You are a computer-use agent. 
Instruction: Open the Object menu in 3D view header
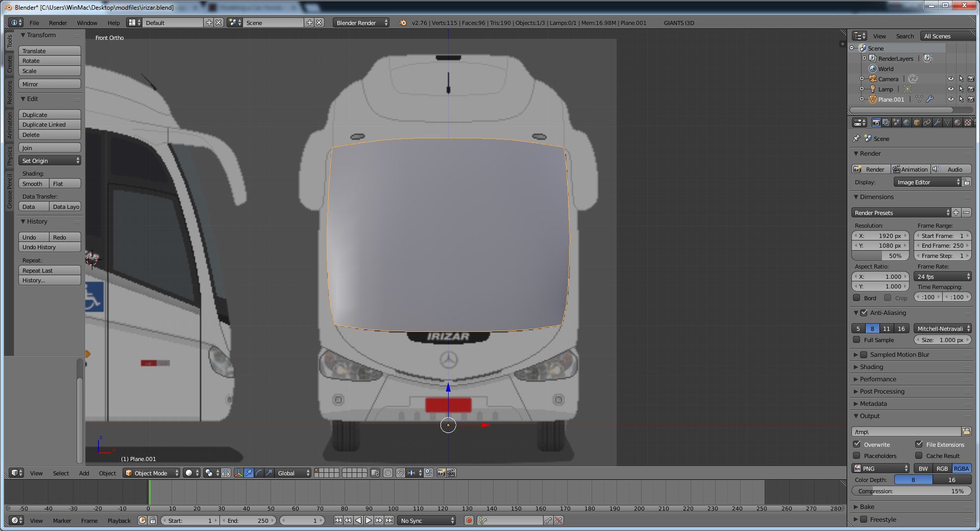(107, 473)
